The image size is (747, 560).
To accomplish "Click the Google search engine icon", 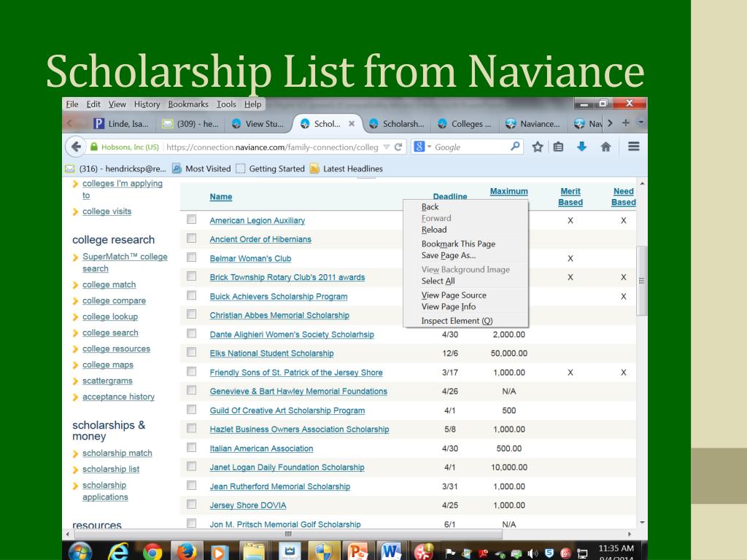I will tap(419, 147).
